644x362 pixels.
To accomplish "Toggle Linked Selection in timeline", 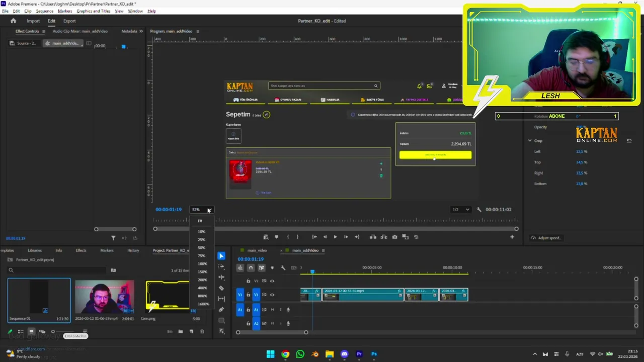I will click(261, 267).
